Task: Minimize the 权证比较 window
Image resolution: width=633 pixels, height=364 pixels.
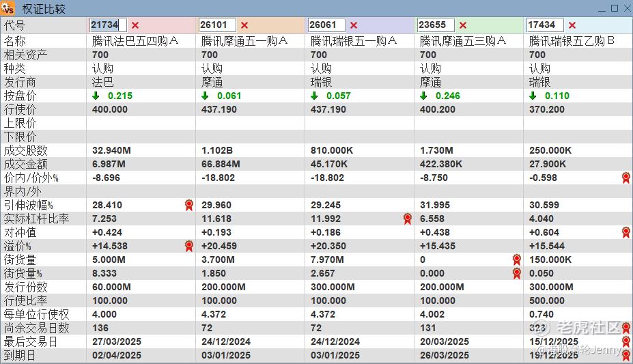Action: (602, 9)
